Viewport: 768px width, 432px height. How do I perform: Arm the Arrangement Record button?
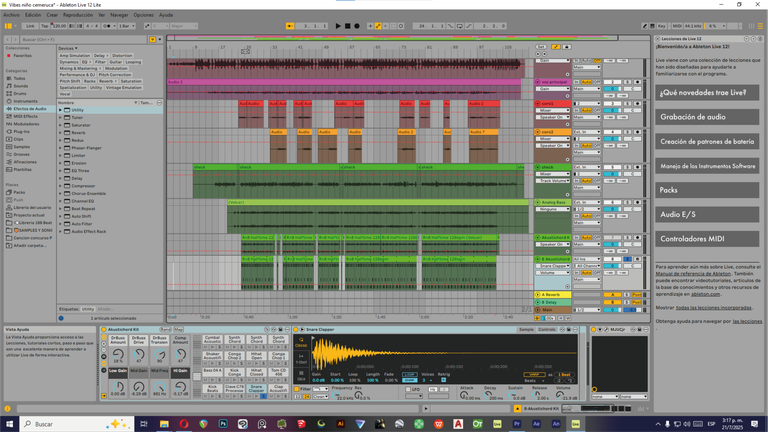[x=357, y=26]
